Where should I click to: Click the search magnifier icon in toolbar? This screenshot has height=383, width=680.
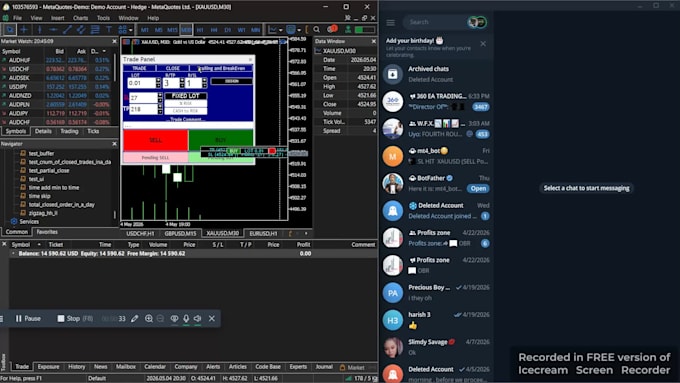317,29
